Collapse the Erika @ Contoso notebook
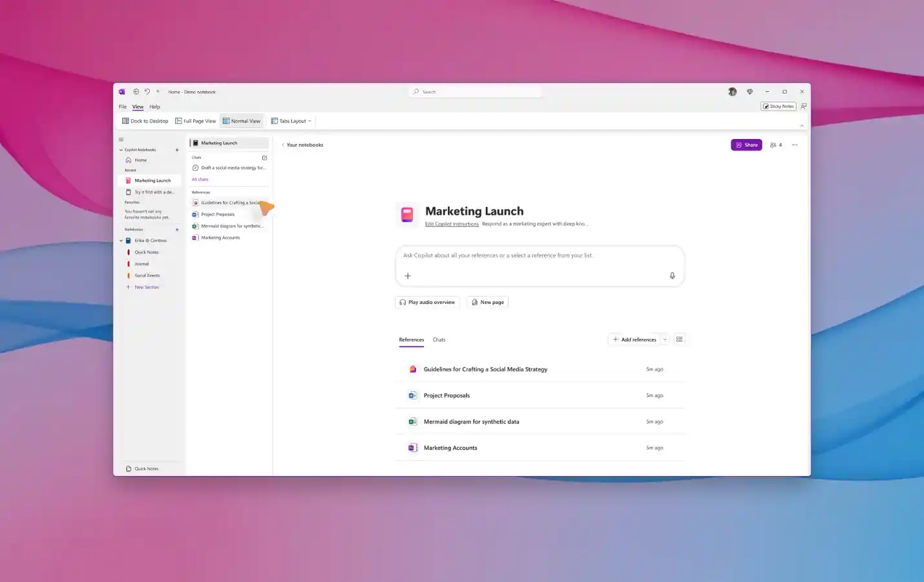 coord(121,241)
